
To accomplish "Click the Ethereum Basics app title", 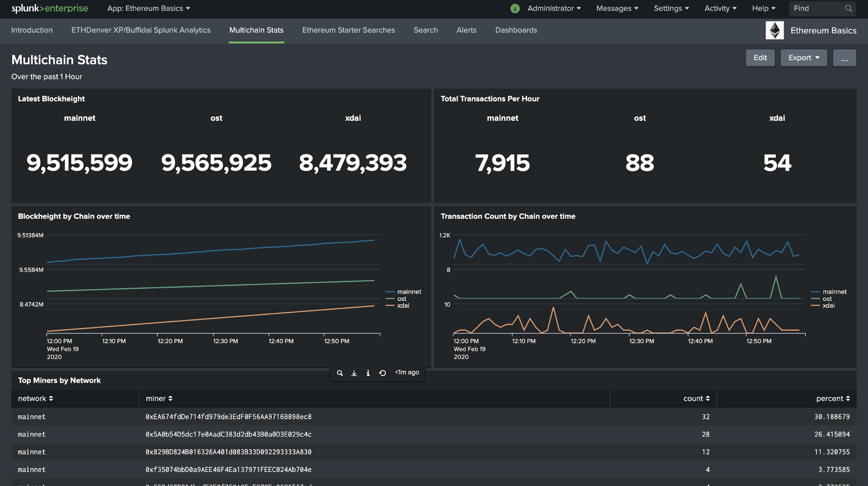I will (x=823, y=30).
